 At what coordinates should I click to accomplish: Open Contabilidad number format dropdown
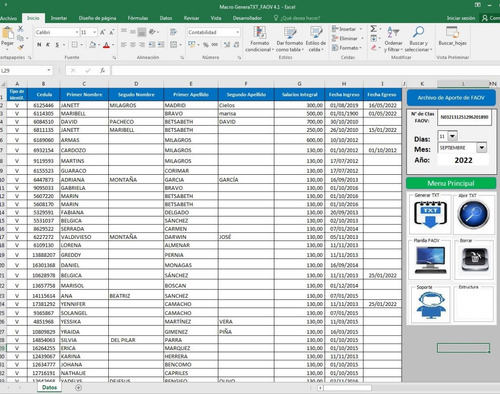point(238,32)
